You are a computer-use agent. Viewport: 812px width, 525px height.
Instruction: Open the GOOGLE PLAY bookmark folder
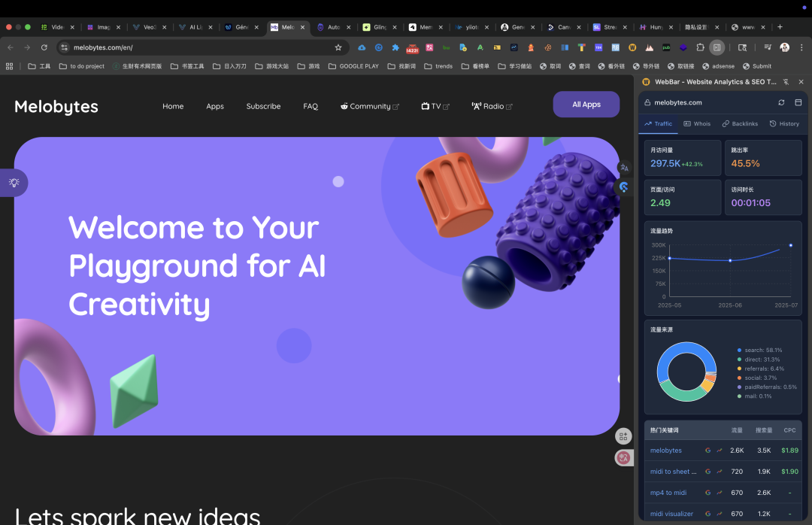point(353,66)
